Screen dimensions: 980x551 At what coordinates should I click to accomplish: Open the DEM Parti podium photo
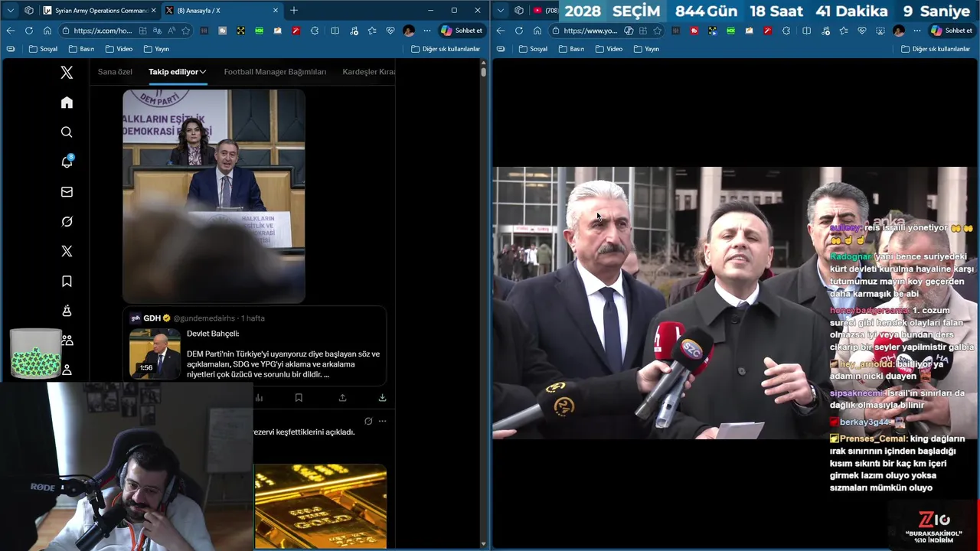point(214,196)
